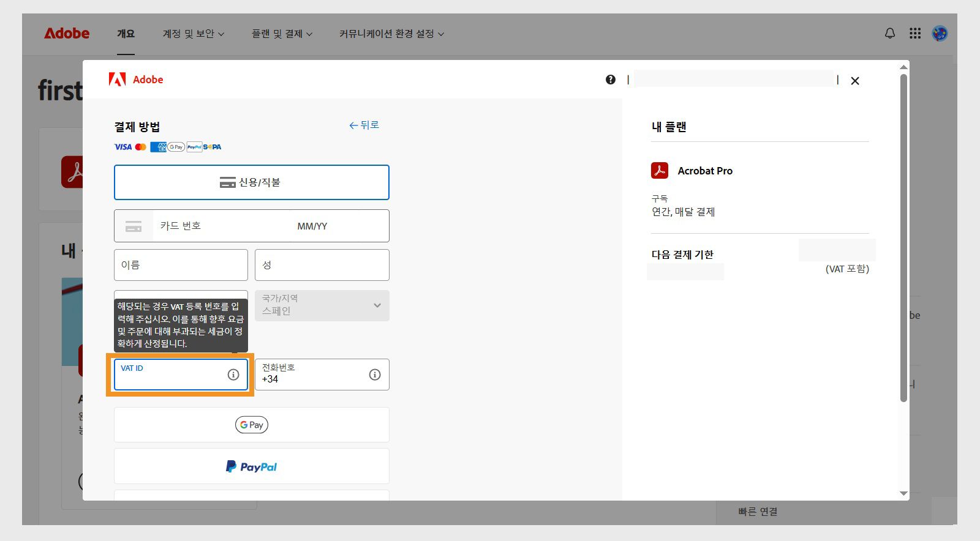Click the dialog vertical scrollbar thumb
The height and width of the screenshot is (541, 980).
[x=903, y=238]
